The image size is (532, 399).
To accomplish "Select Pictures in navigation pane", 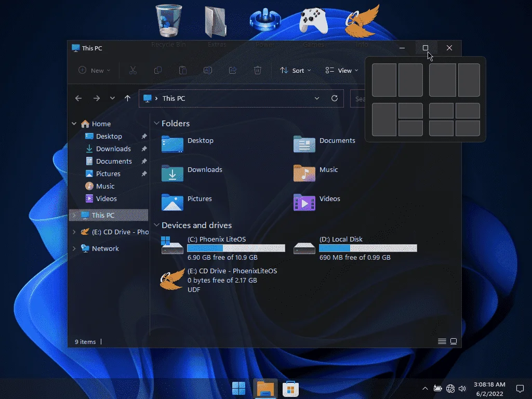I will pos(108,174).
